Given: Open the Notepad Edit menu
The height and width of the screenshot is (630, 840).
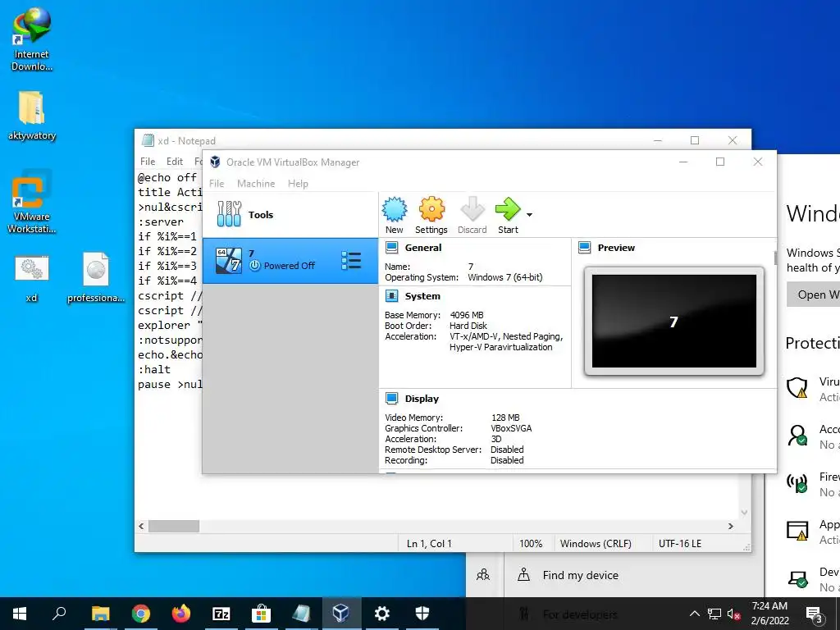Looking at the screenshot, I should click(175, 162).
